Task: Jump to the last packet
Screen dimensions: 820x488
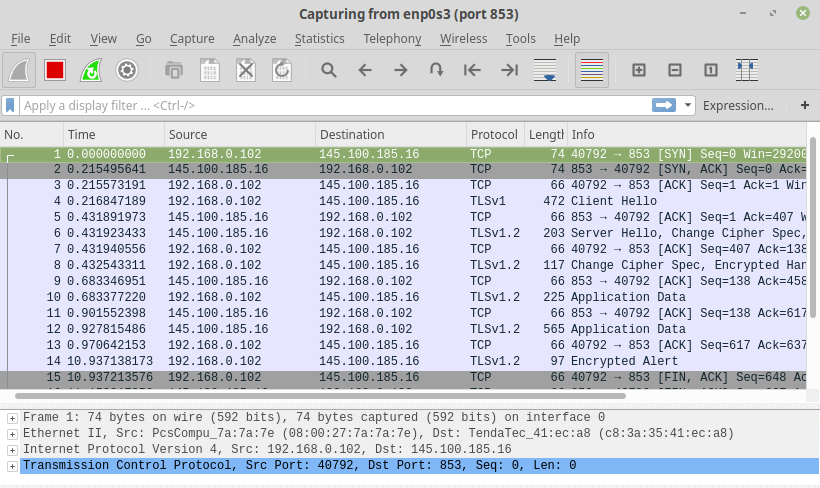Action: 509,70
